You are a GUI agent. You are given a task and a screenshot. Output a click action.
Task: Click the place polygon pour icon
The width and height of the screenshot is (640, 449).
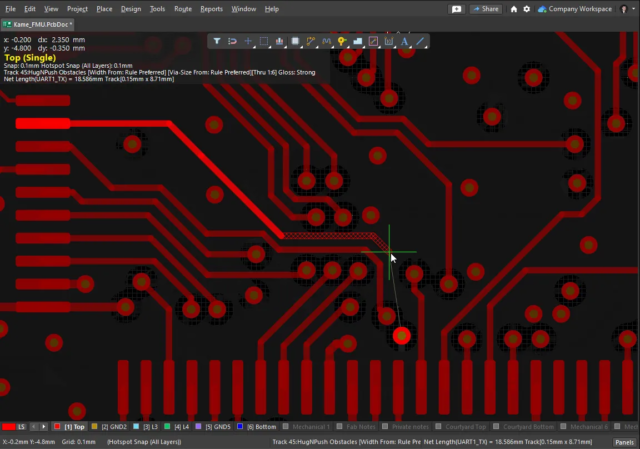[358, 41]
